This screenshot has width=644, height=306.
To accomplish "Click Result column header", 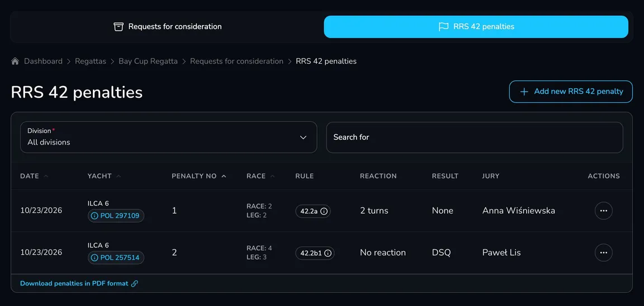I will click(445, 176).
